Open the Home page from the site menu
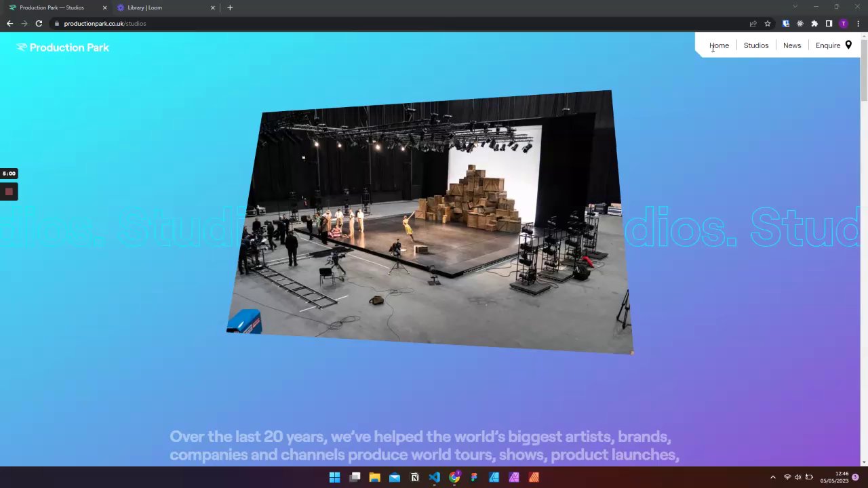 tap(719, 45)
